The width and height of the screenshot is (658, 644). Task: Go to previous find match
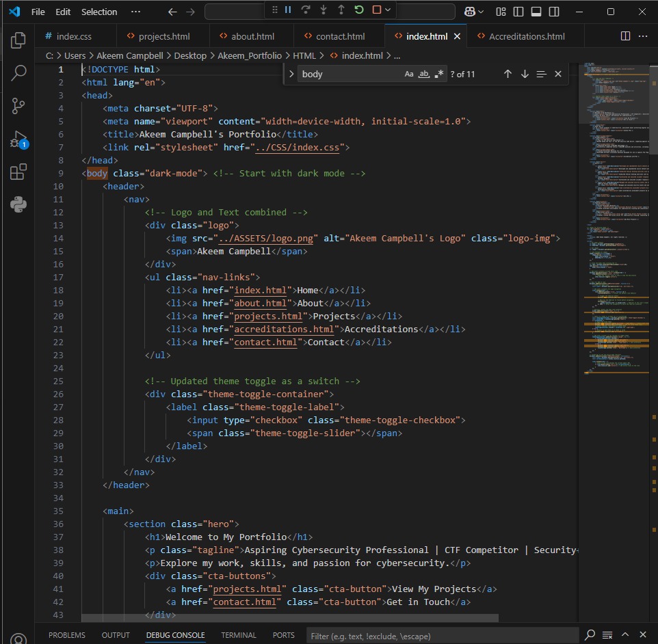[x=508, y=75]
